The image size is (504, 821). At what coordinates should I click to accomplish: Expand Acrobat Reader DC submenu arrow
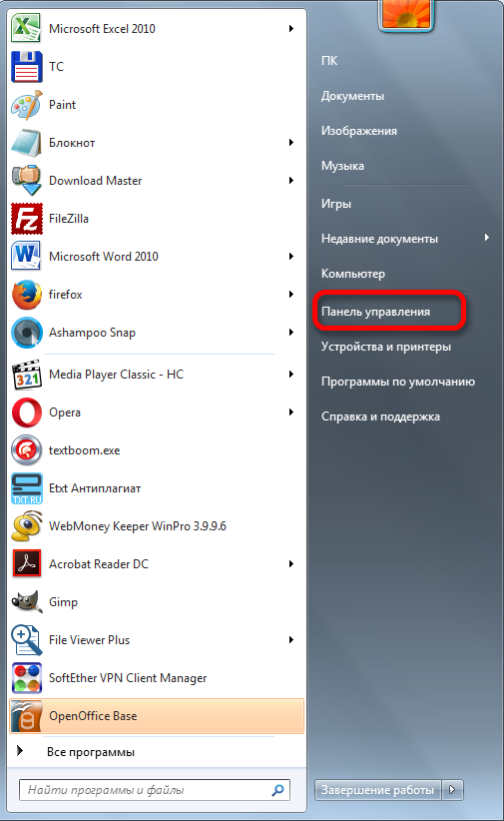tap(291, 564)
